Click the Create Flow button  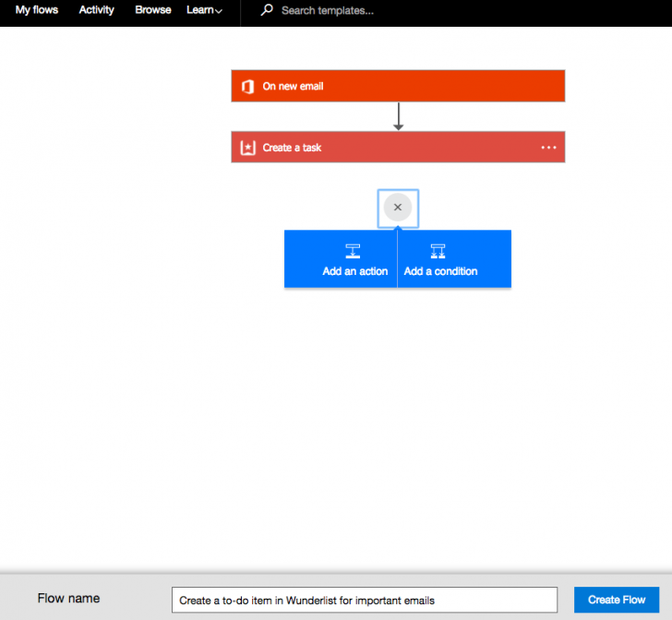click(617, 600)
